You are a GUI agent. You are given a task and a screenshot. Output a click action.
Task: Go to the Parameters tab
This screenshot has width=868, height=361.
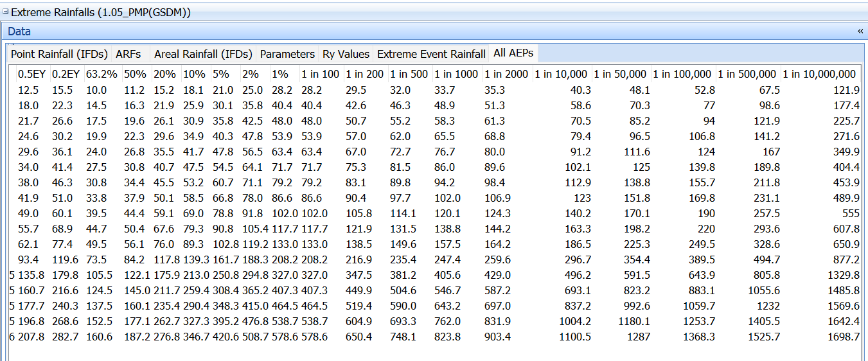tap(287, 54)
